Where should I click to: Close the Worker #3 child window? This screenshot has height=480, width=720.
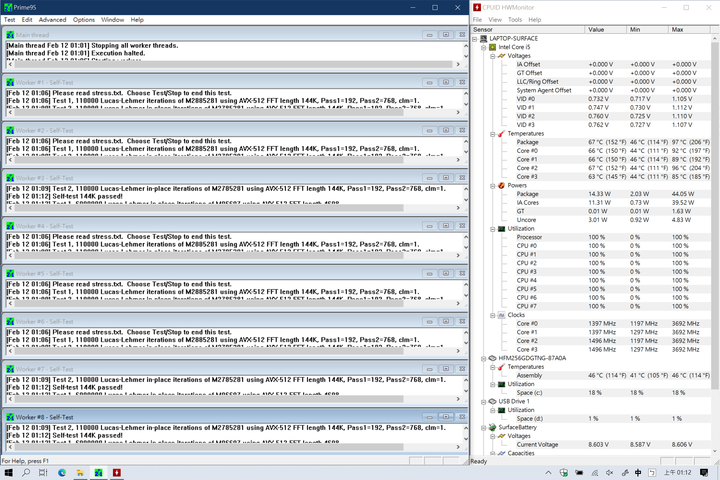click(x=462, y=178)
